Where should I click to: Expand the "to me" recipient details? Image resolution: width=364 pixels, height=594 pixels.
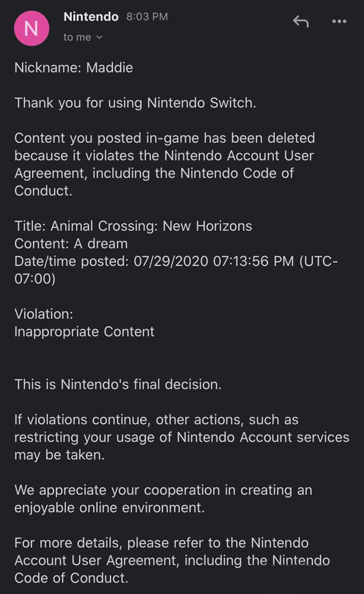pos(83,38)
